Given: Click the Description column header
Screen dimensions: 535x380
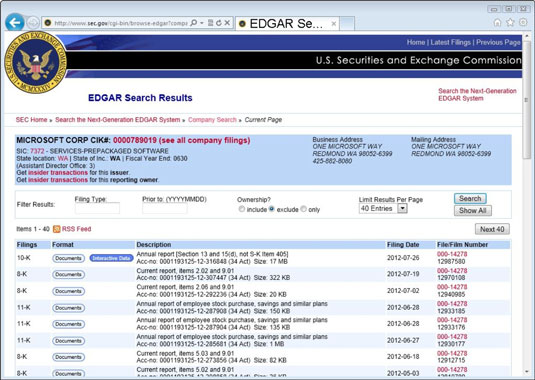Looking at the screenshot, I should 154,245.
